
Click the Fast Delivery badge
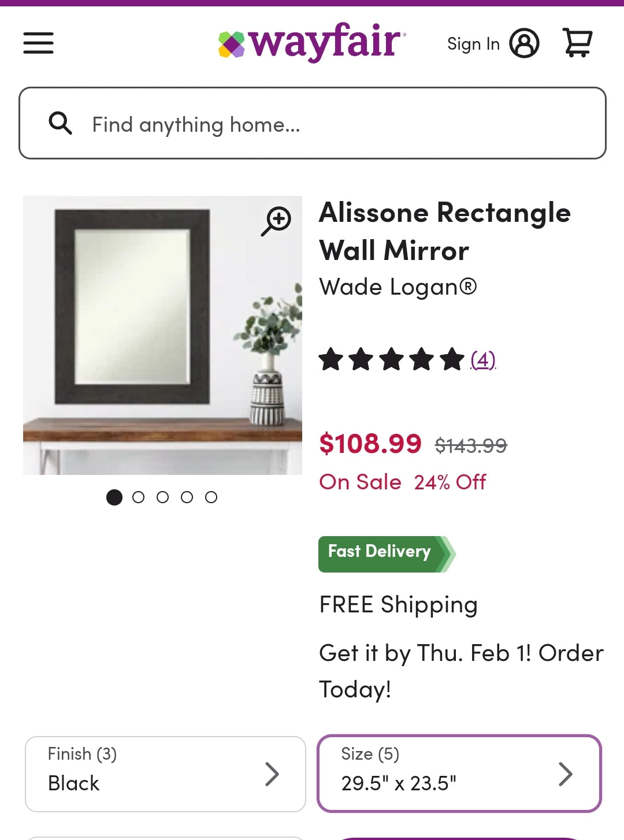381,553
